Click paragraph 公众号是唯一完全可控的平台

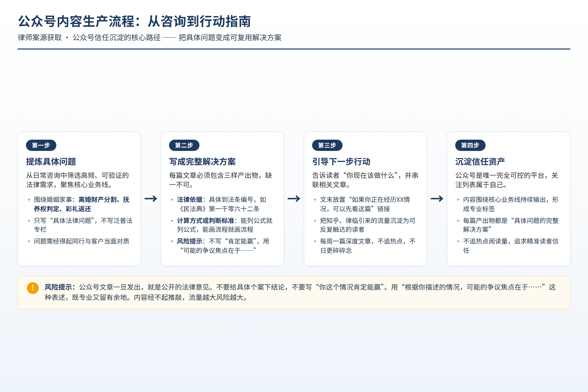pyautogui.click(x=506, y=180)
